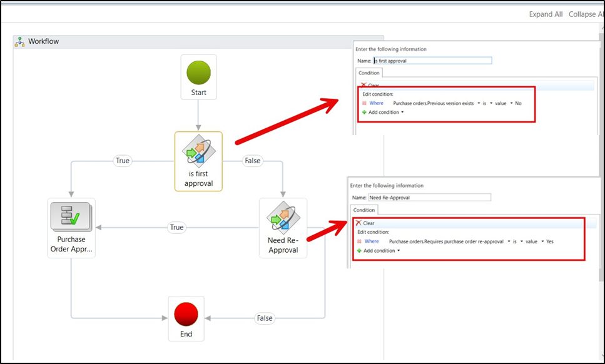This screenshot has width=605, height=364.
Task: Open 'Requires purchase order re-approval' field dropdown
Action: coord(508,241)
